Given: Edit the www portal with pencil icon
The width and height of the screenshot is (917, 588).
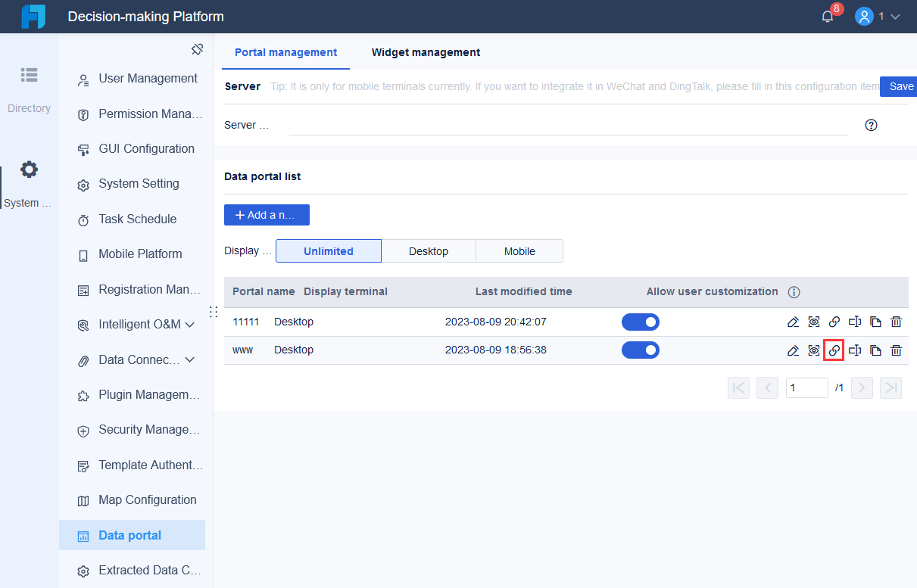Looking at the screenshot, I should (x=793, y=350).
